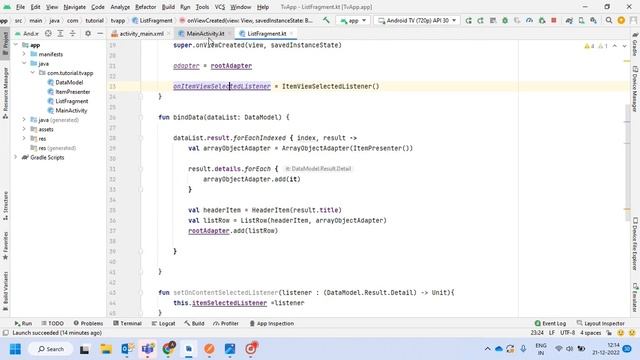Screen dimensions: 640x360
Task: Click Select Opened File target icon
Action: click(48, 33)
